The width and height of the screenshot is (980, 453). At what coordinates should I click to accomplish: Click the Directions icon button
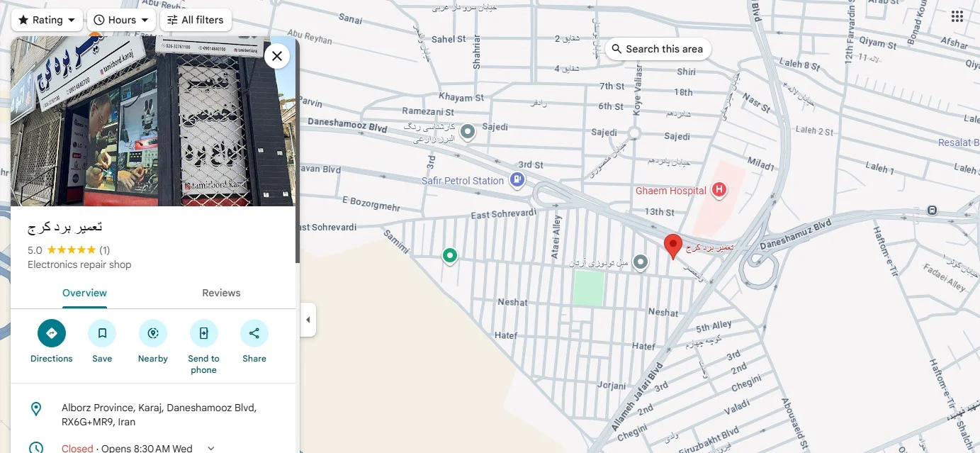point(51,333)
